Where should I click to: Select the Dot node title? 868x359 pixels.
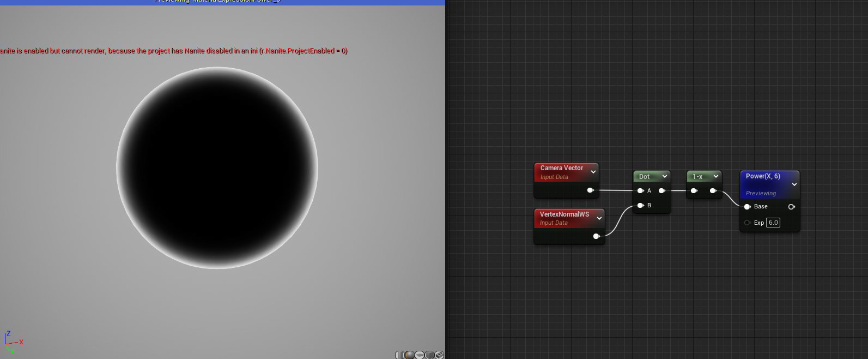pyautogui.click(x=644, y=177)
